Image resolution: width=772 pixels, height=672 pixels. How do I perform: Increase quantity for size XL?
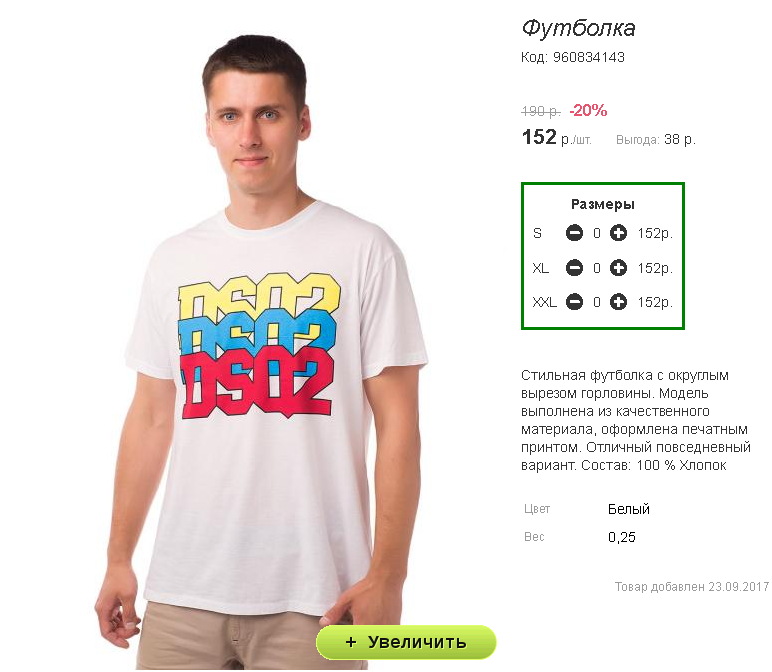pyautogui.click(x=618, y=268)
